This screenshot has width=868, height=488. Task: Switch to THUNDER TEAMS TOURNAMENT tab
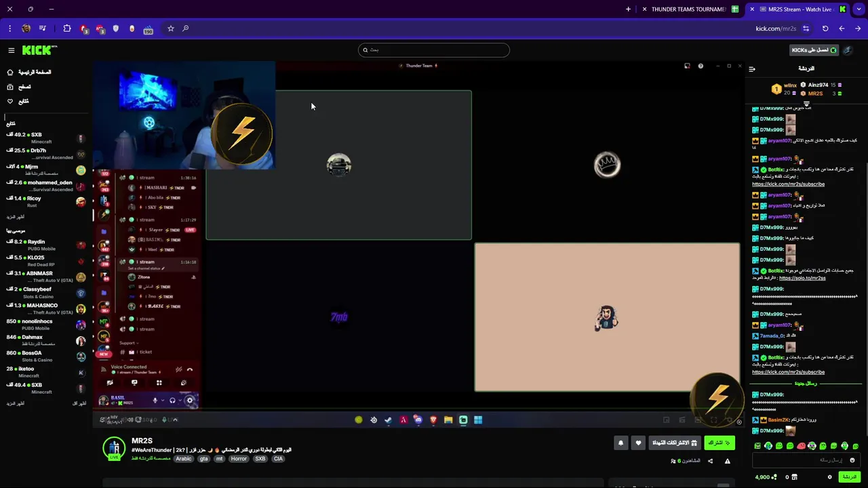pyautogui.click(x=690, y=9)
